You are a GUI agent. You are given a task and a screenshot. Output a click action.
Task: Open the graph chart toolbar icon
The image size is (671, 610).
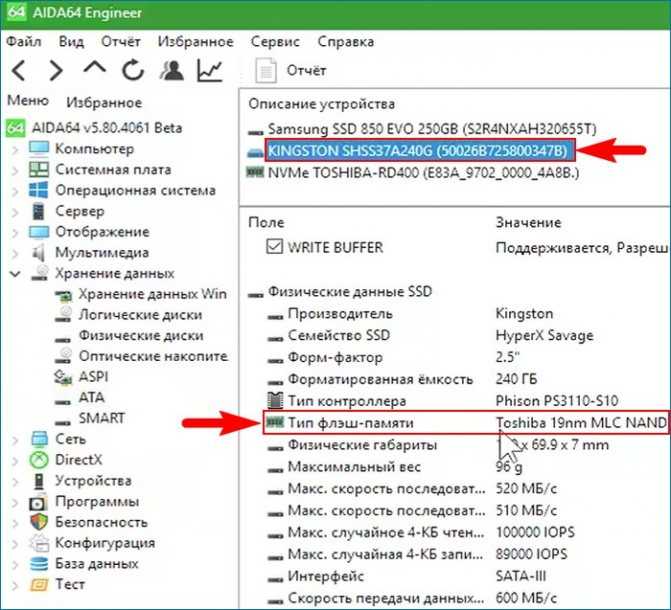point(210,70)
